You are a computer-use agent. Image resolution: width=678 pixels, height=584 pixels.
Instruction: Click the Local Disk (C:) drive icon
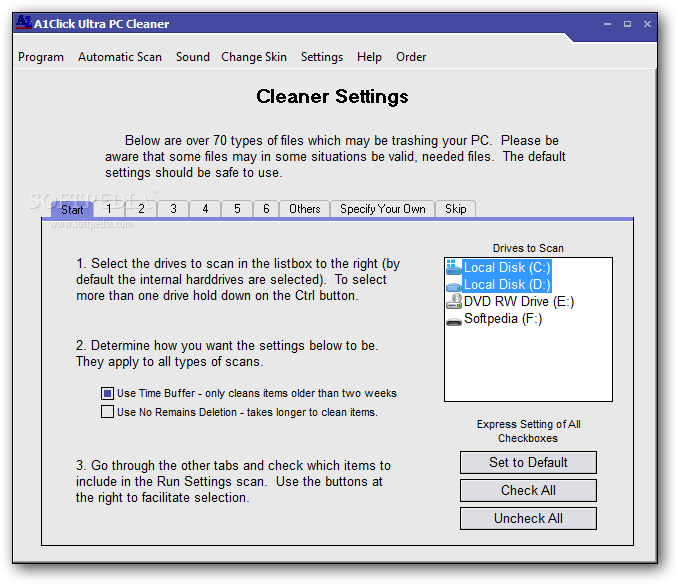(x=454, y=268)
